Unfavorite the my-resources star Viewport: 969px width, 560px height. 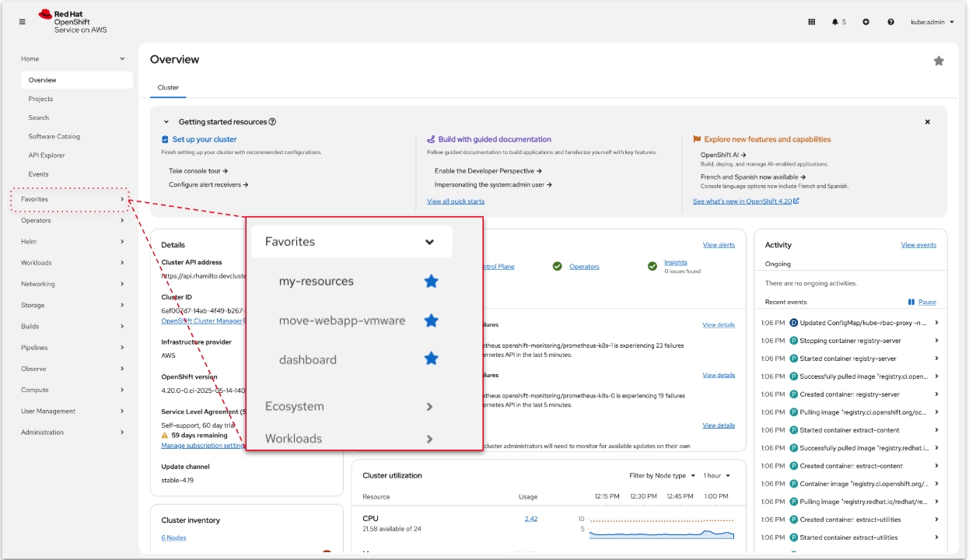[x=431, y=282]
